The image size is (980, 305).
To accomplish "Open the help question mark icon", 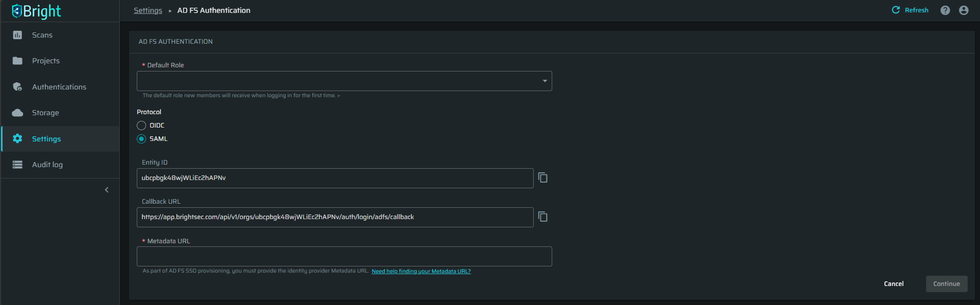I will (x=945, y=10).
